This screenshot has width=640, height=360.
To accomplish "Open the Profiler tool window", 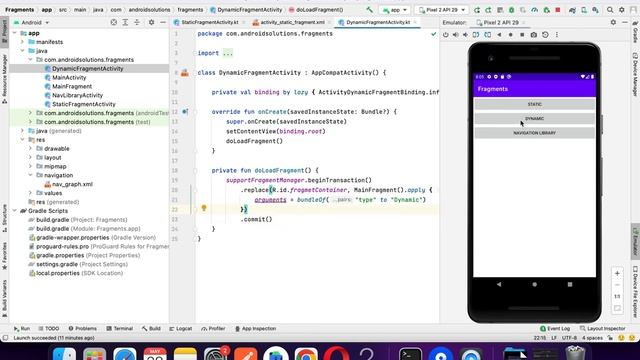I will point(213,329).
